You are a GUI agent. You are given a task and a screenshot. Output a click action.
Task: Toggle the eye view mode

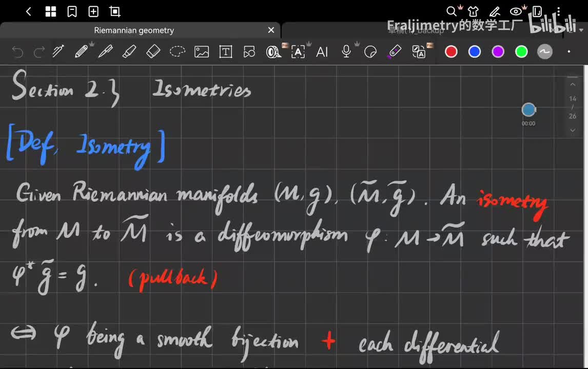tap(516, 12)
